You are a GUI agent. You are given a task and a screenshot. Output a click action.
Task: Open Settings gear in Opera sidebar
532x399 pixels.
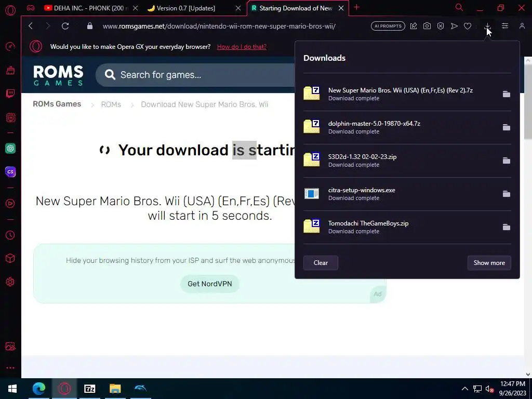click(x=10, y=282)
